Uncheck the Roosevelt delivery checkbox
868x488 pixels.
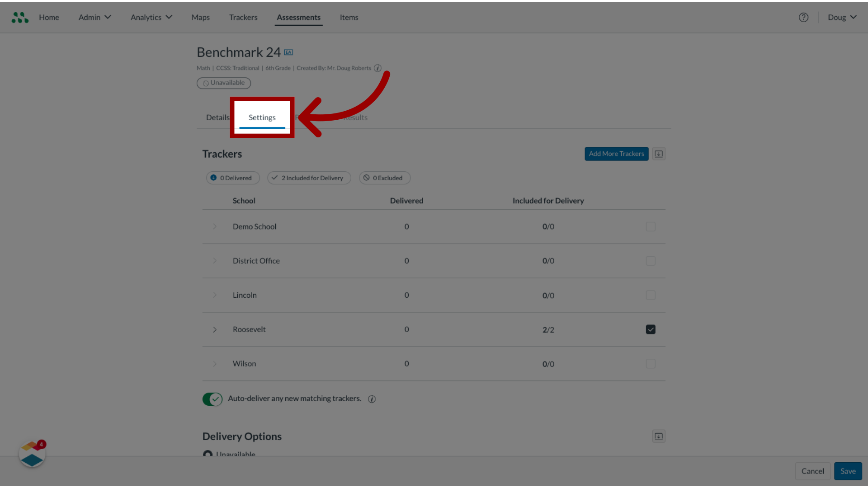[651, 330]
